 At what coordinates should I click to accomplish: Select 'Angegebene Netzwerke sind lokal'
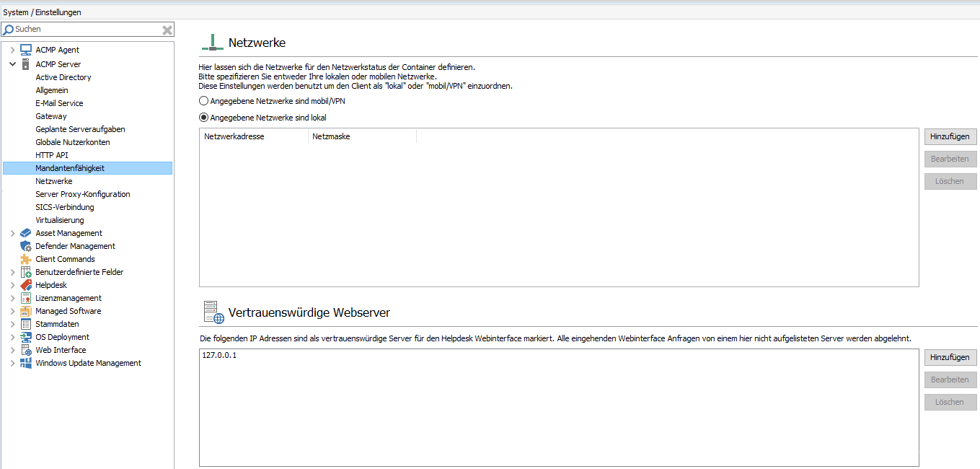(x=203, y=117)
